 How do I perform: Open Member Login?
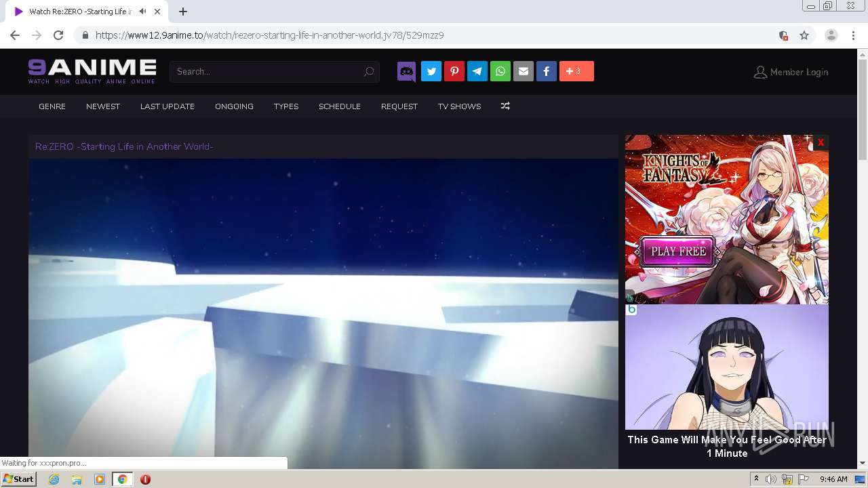coord(791,72)
